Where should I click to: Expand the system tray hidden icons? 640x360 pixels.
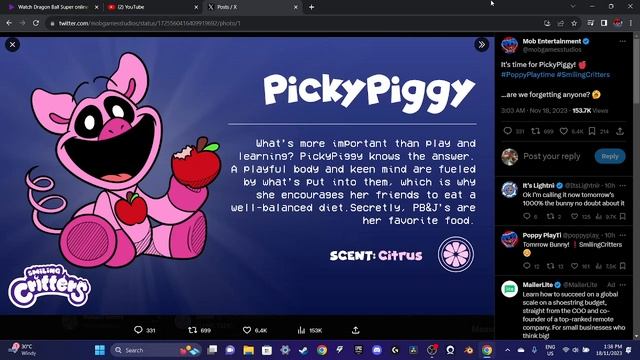click(x=507, y=350)
